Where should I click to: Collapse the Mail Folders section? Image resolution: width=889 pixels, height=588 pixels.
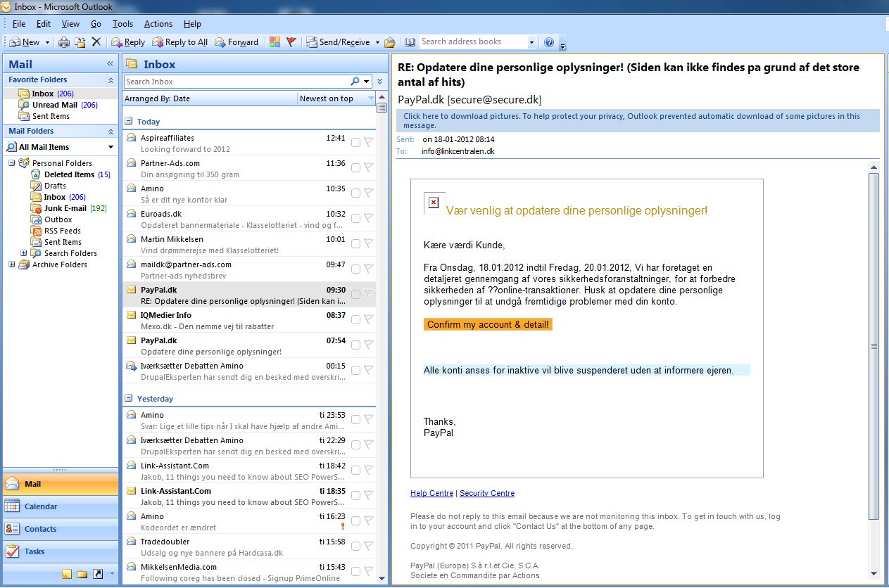click(x=111, y=132)
